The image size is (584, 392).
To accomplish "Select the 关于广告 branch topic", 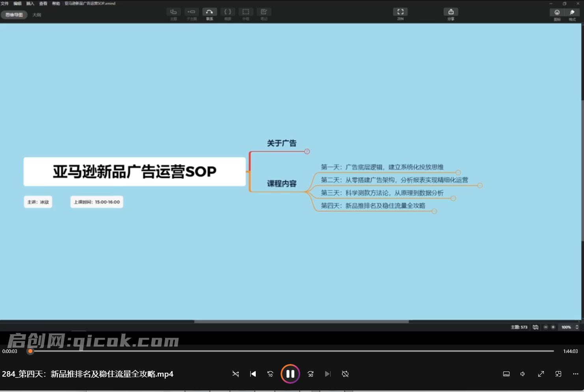I will click(282, 143).
